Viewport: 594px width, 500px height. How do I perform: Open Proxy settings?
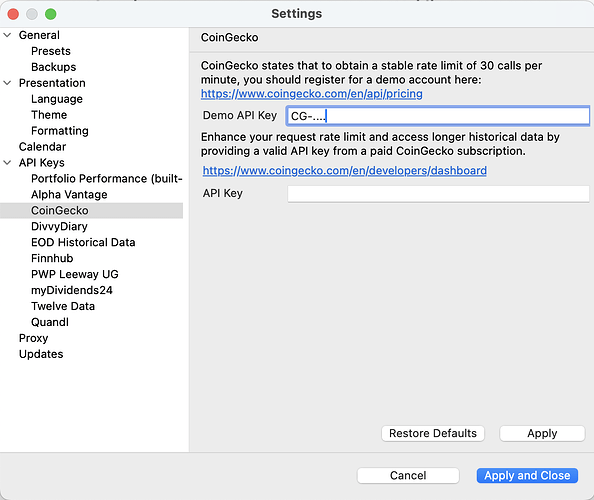click(33, 338)
